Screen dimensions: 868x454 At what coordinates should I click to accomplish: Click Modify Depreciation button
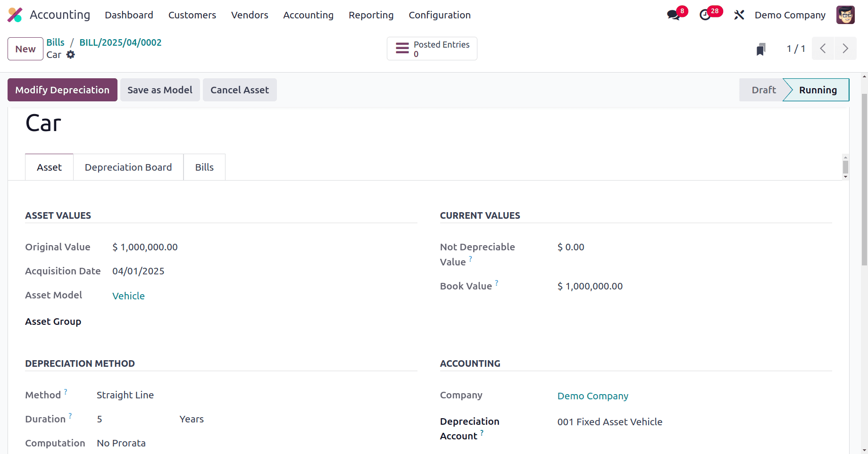[62, 90]
